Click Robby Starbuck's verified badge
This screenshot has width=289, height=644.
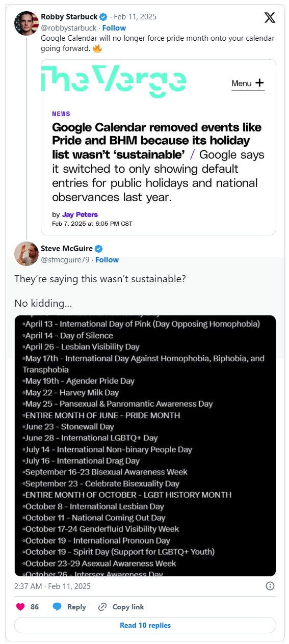pos(103,17)
